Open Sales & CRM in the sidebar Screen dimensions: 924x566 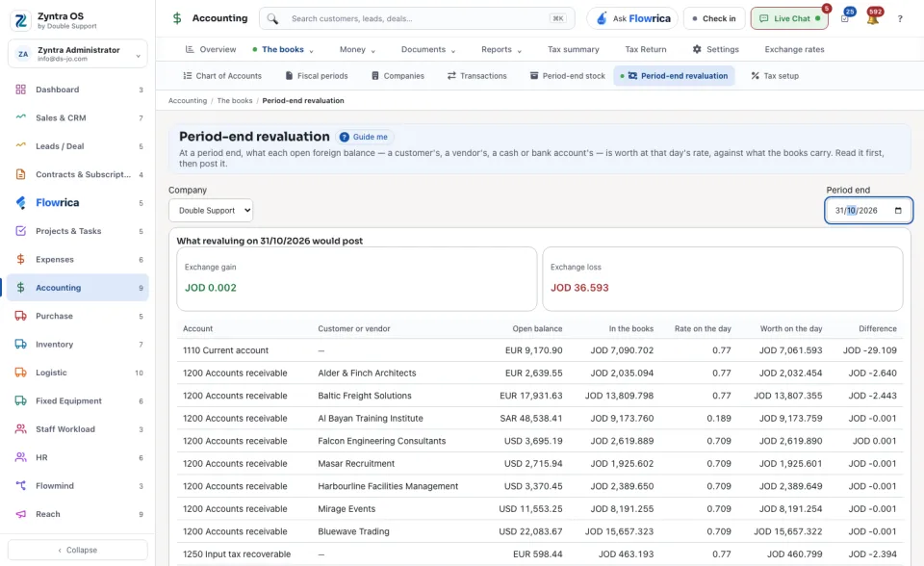pyautogui.click(x=78, y=117)
